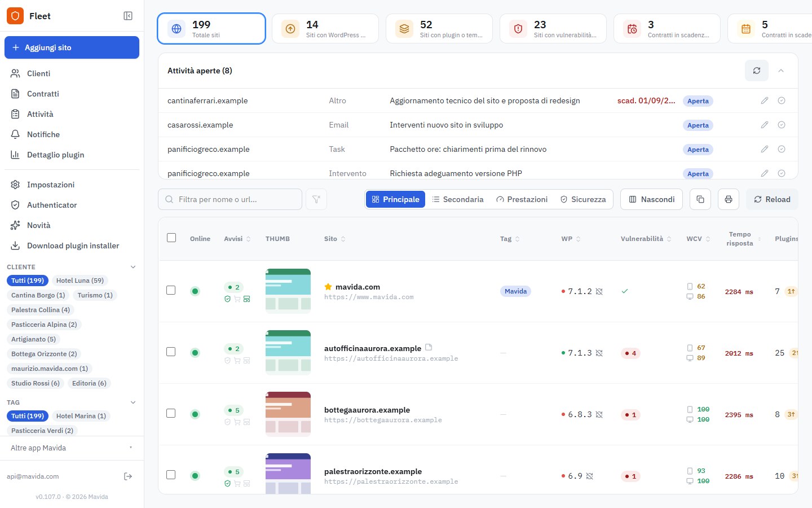The height and width of the screenshot is (508, 812).
Task: Open the Novità sparkle section
Action: (72, 225)
